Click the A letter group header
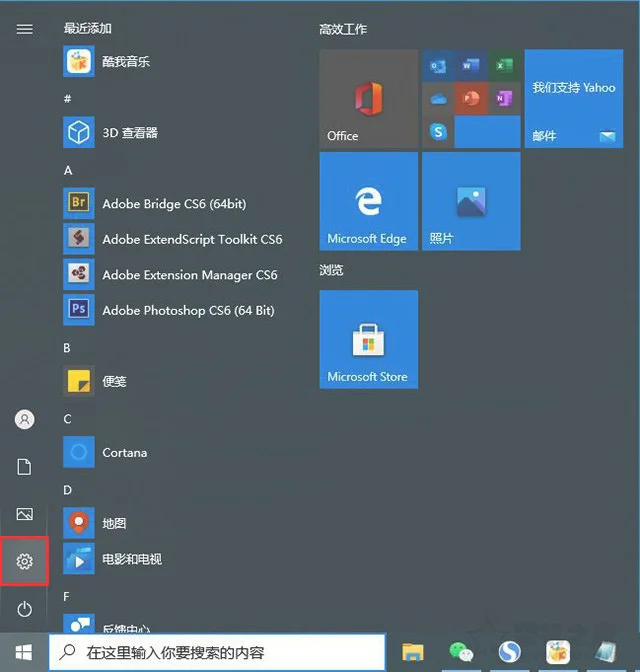The height and width of the screenshot is (672, 640). pyautogui.click(x=68, y=171)
